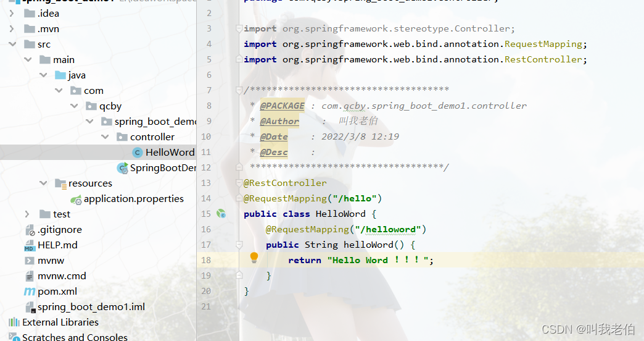Select mvnw.cmd in project tree
Image resolution: width=644 pixels, height=341 pixels.
62,276
